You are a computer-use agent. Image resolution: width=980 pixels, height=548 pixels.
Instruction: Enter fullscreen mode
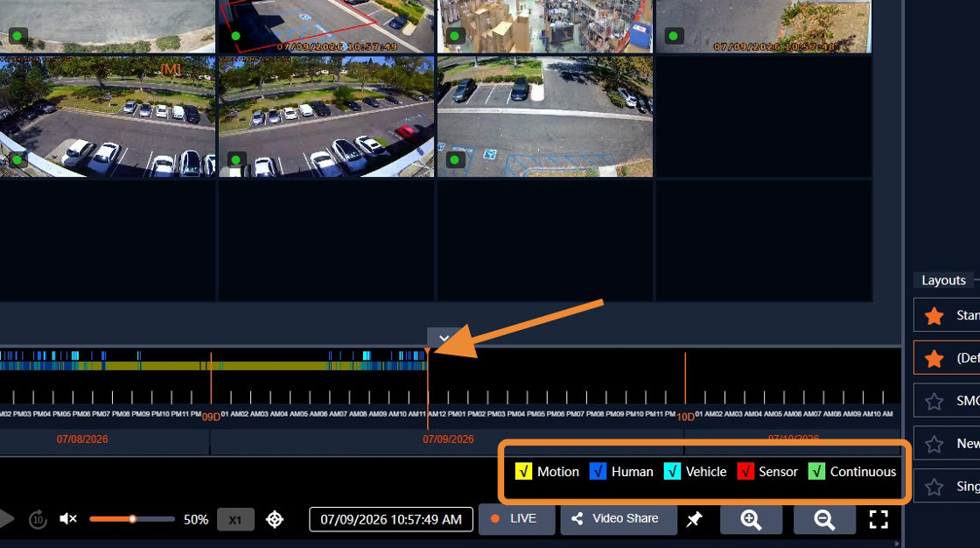click(x=878, y=519)
